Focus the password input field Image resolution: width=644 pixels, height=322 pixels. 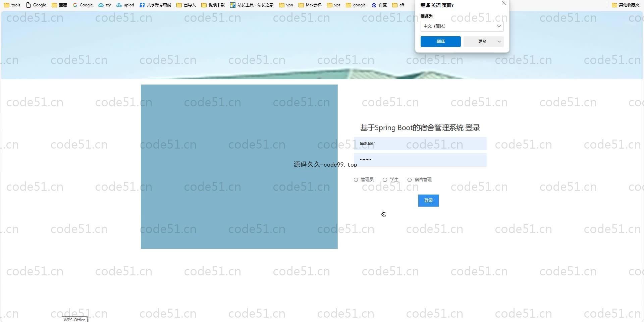pos(420,160)
